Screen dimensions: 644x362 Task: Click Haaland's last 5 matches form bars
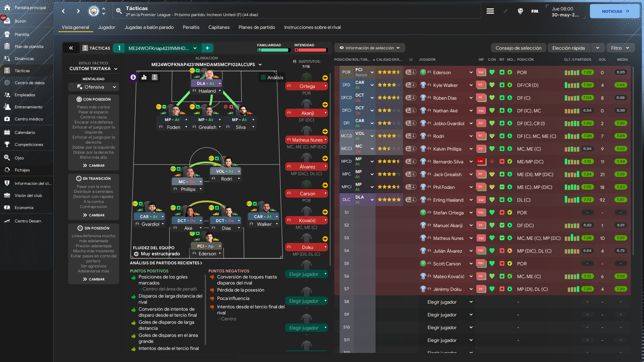point(572,200)
